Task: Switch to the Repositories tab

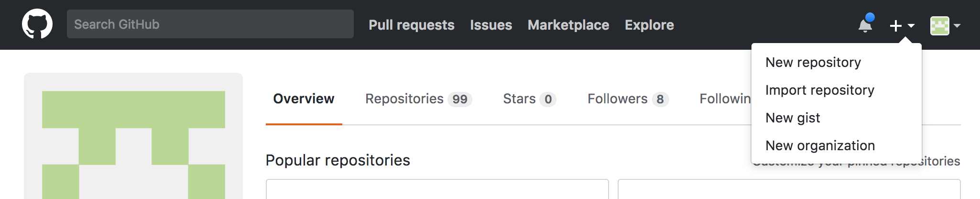Action: click(x=419, y=99)
